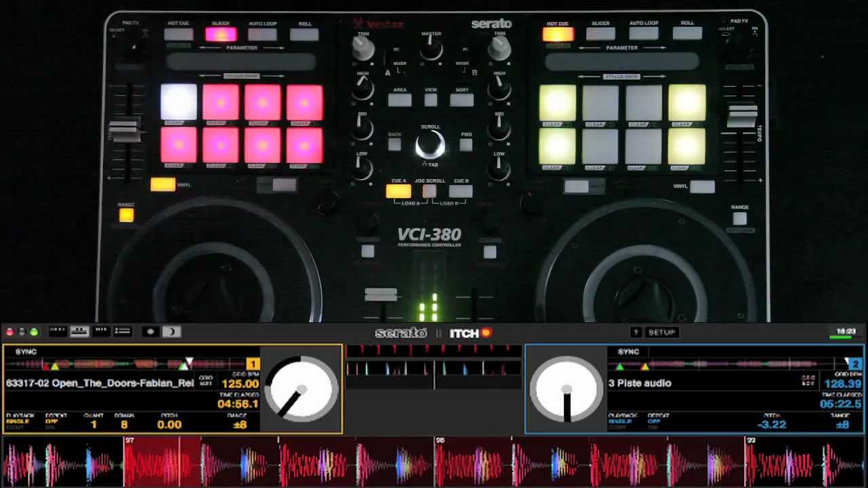Click the BACK button beside scroll knob

pyautogui.click(x=395, y=144)
